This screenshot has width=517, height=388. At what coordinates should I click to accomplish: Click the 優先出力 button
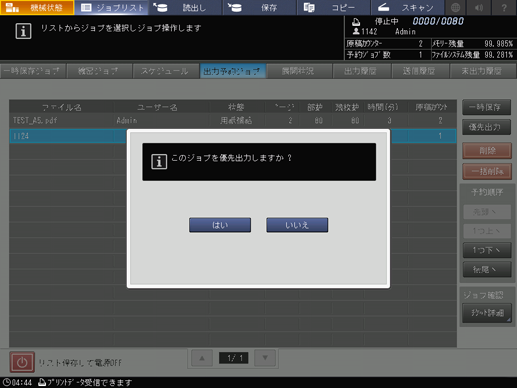click(486, 127)
